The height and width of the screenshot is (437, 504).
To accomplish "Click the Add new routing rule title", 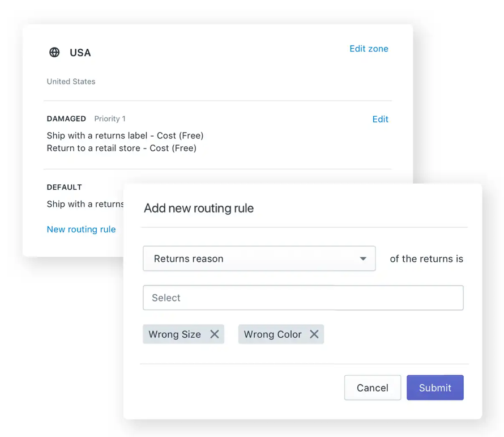I will coord(199,208).
